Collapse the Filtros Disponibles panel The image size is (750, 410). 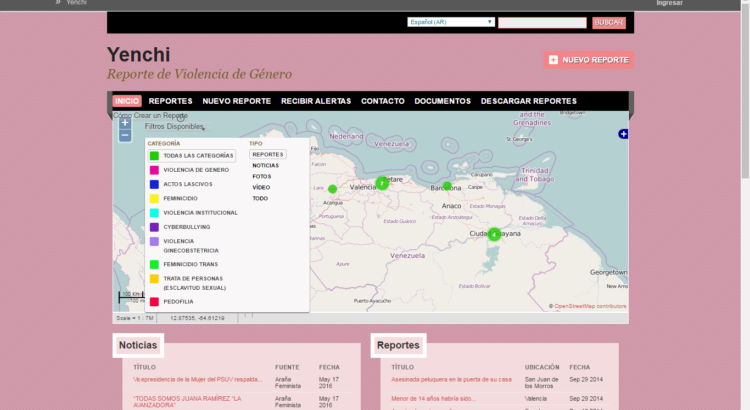click(175, 127)
